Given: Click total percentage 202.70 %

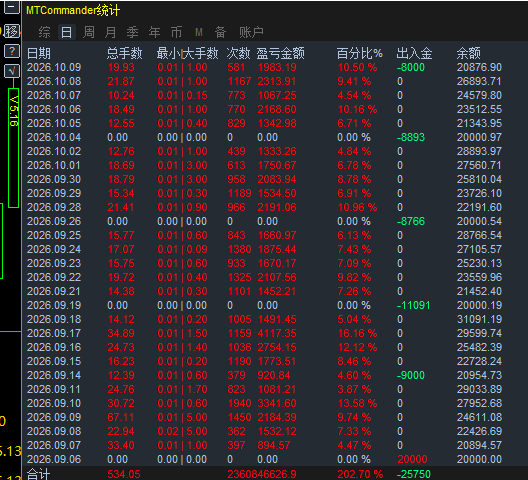Looking at the screenshot, I should [360, 474].
